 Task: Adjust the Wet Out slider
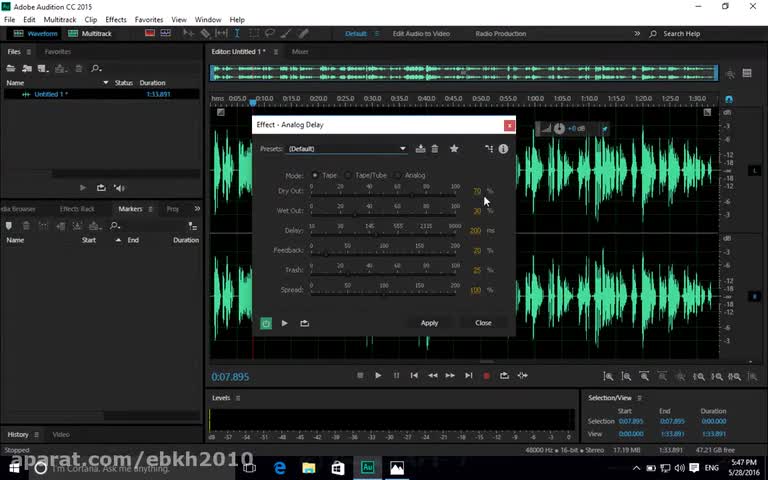[x=384, y=215]
